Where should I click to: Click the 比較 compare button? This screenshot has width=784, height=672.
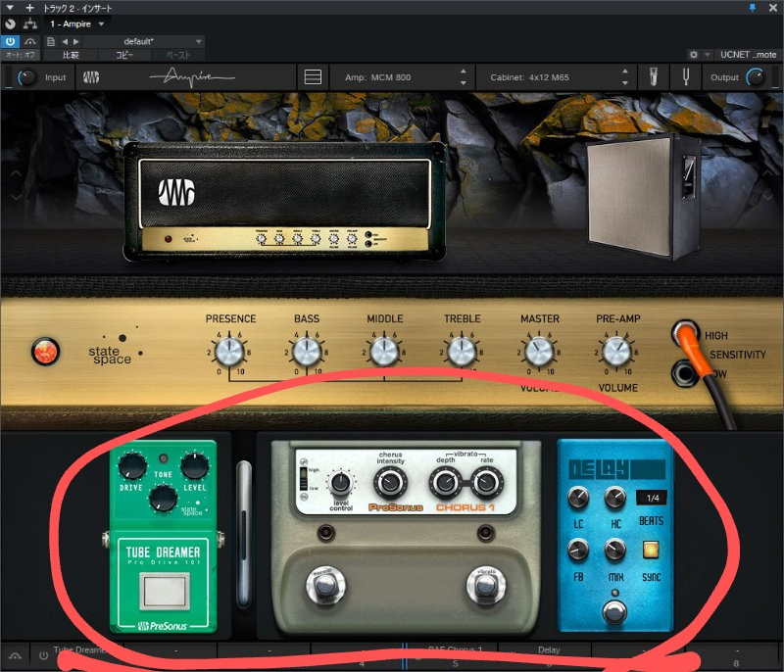pyautogui.click(x=71, y=55)
